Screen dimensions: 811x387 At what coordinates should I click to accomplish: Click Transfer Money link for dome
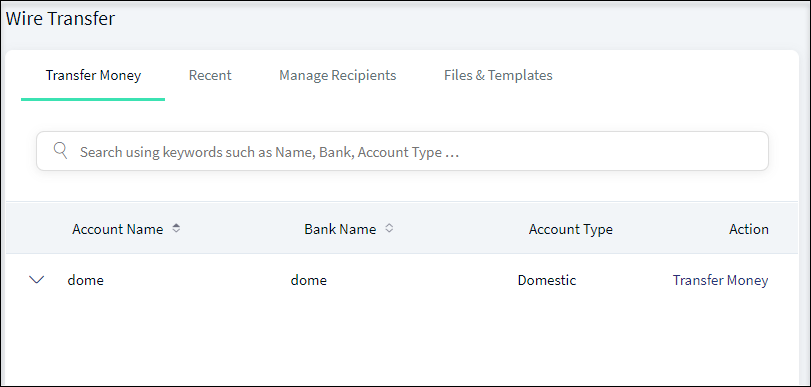tap(720, 280)
